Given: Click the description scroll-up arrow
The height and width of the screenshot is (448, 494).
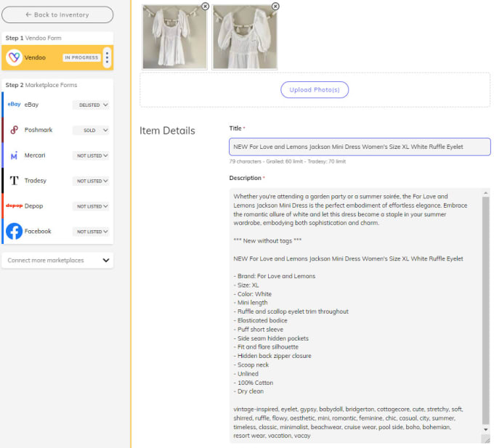Looking at the screenshot, I should pyautogui.click(x=486, y=192).
